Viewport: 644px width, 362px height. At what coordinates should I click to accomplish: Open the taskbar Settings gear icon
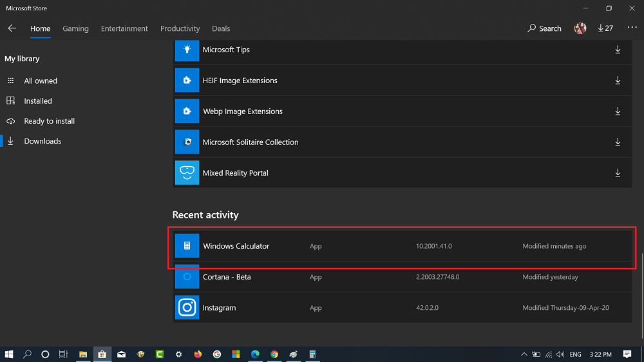[178, 354]
